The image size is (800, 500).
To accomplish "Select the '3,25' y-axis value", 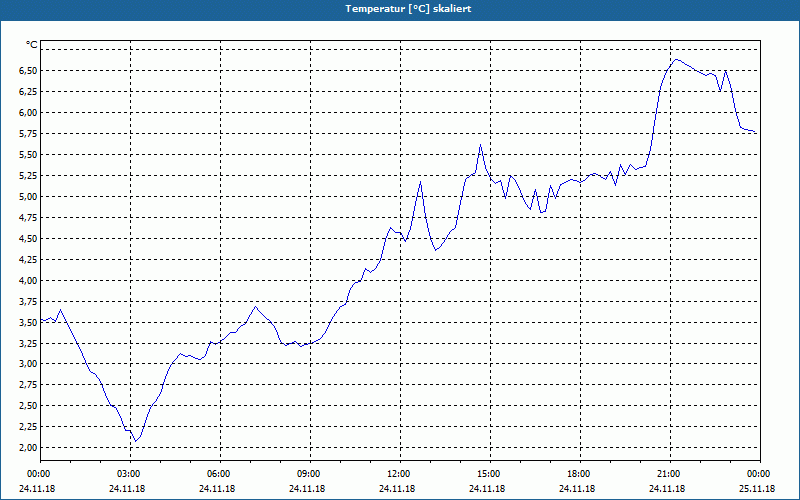I will 28,343.
